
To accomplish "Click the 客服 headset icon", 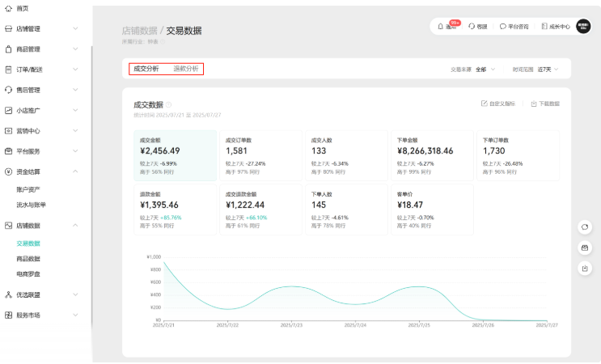I will tap(472, 26).
